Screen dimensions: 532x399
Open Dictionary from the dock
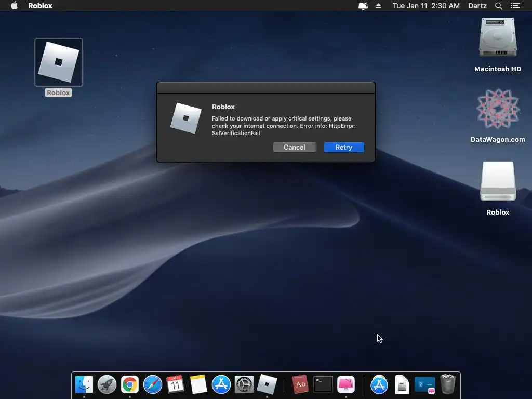[300, 384]
